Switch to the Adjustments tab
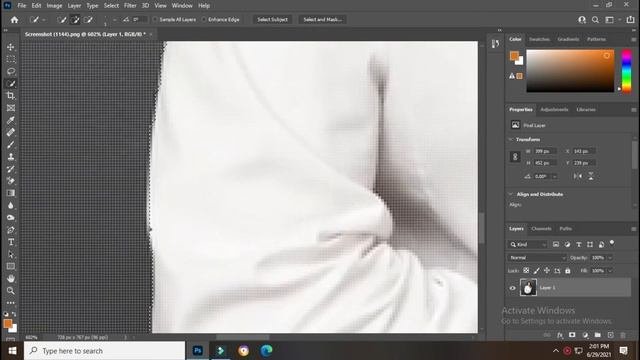Image resolution: width=640 pixels, height=360 pixels. [554, 109]
